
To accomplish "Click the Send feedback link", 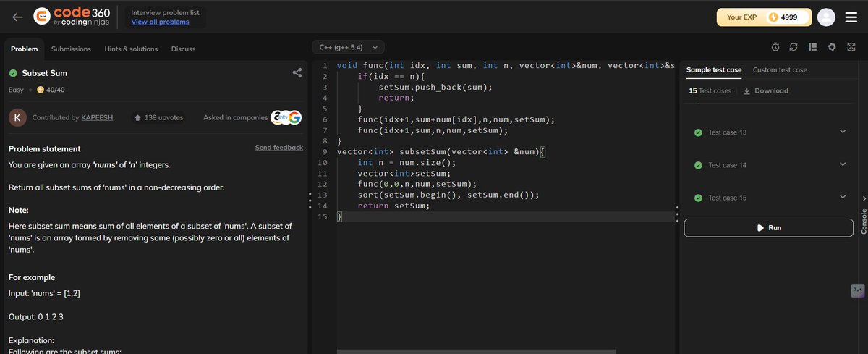I will 279,148.
